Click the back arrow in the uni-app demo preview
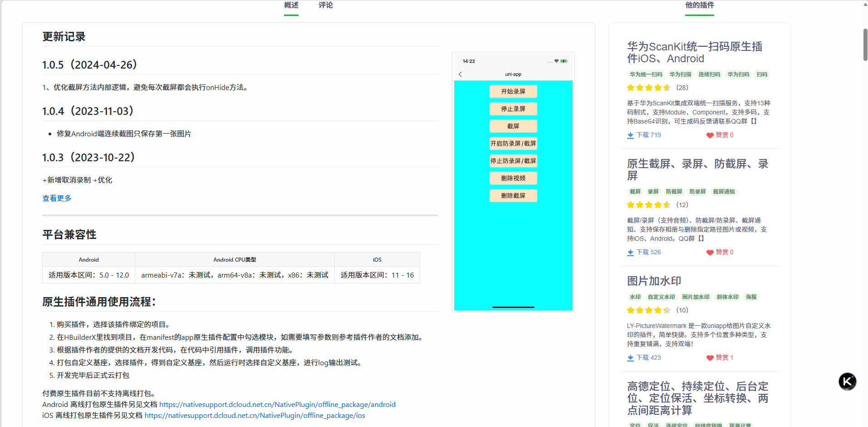 [461, 74]
